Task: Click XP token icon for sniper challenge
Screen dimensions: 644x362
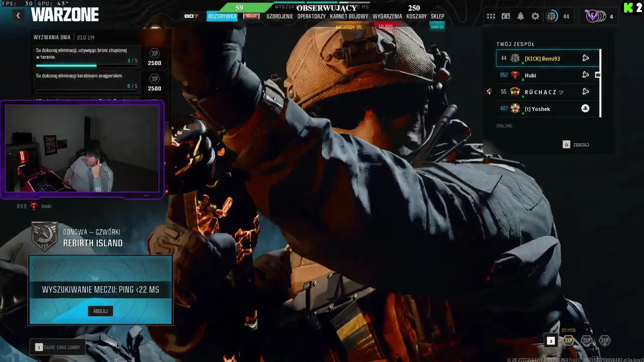Action: point(154,78)
